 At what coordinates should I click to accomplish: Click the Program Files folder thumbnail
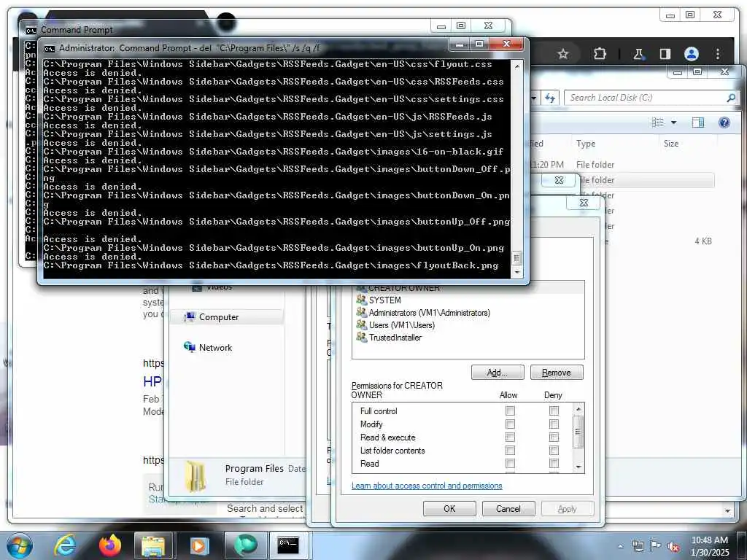click(196, 475)
